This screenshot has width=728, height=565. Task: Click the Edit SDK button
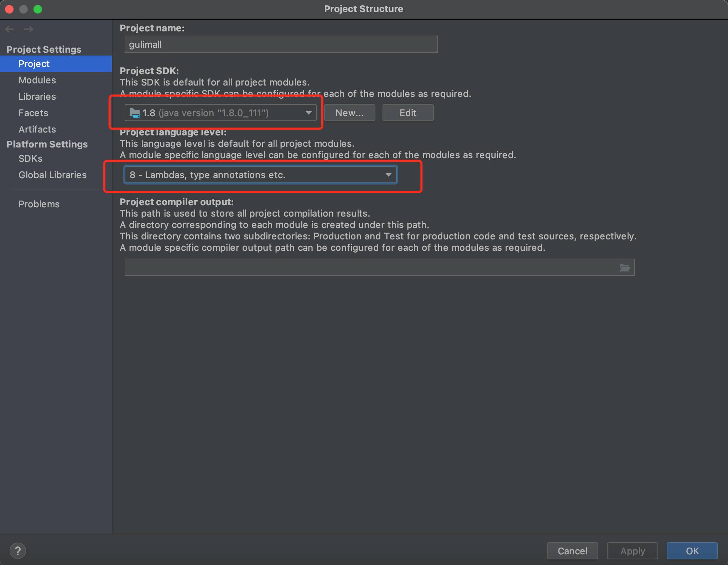click(408, 113)
